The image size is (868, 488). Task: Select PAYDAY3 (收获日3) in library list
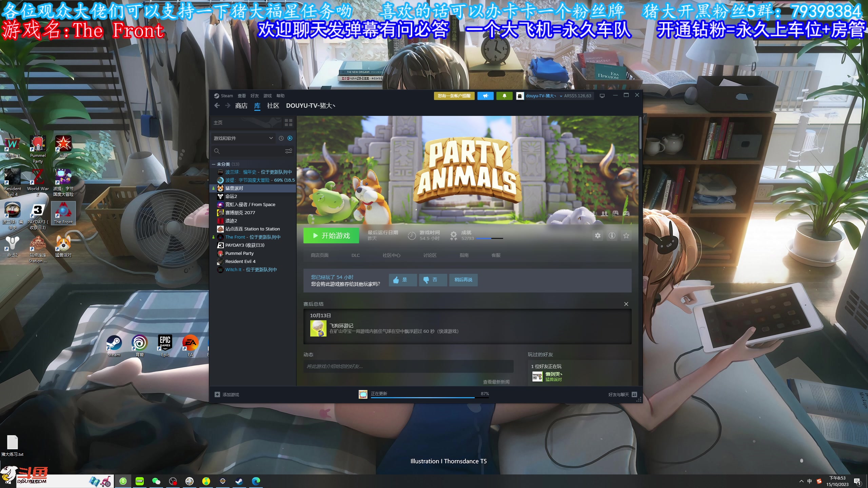pos(253,245)
